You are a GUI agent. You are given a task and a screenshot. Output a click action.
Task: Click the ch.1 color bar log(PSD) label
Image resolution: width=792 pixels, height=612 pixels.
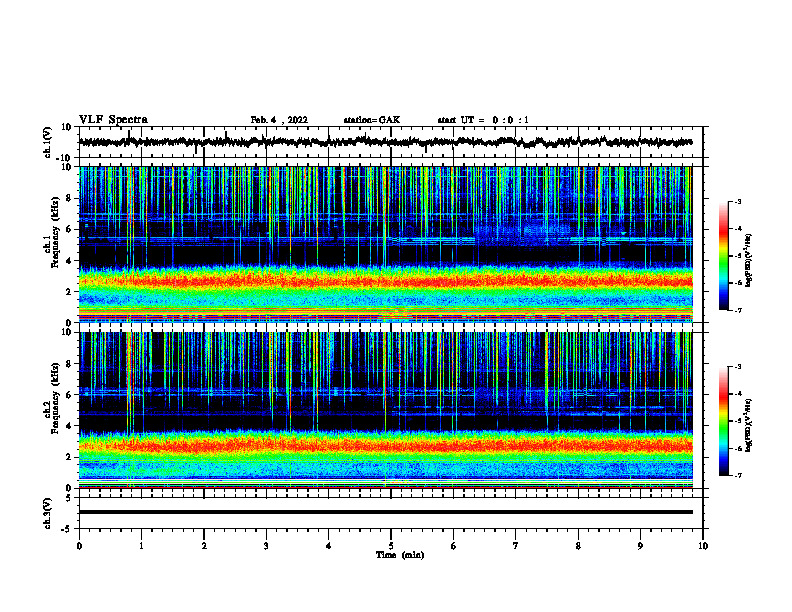click(x=749, y=261)
